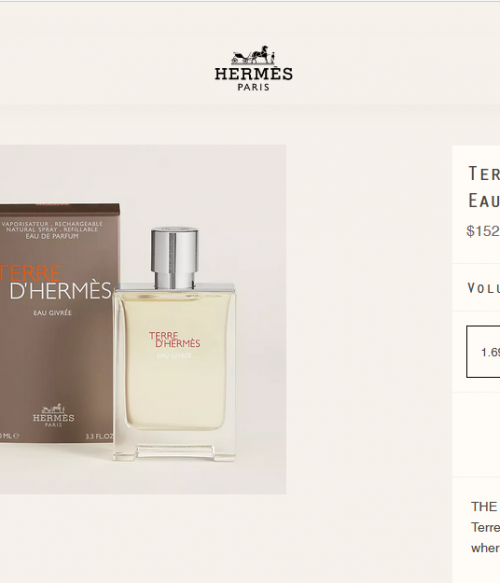The height and width of the screenshot is (583, 500).
Task: Click the product title heading starting "Ter"
Action: click(x=484, y=174)
